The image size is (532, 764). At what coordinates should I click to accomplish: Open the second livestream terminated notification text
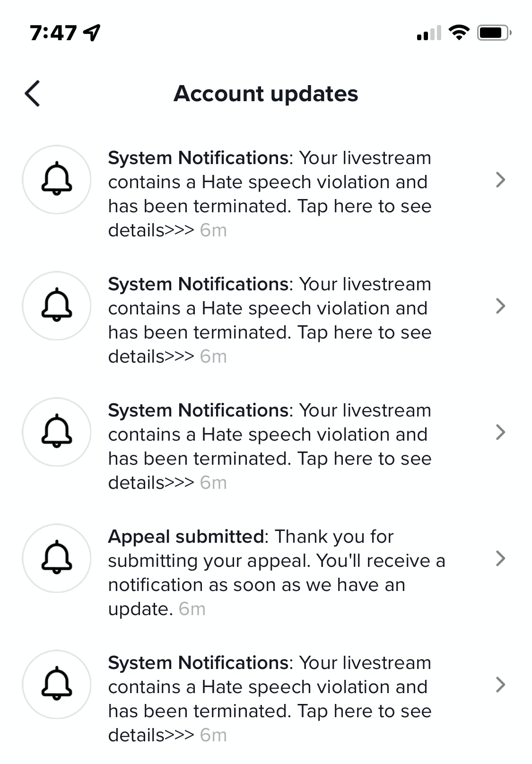(270, 320)
